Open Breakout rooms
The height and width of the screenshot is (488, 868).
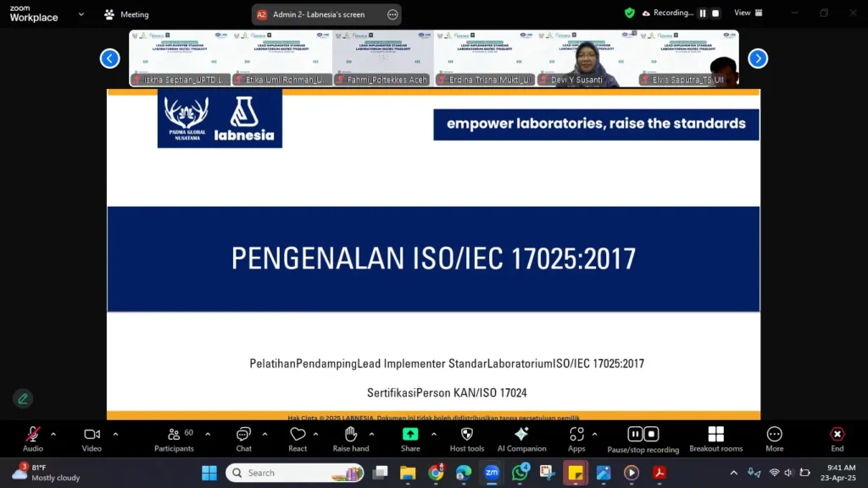pyautogui.click(x=715, y=440)
